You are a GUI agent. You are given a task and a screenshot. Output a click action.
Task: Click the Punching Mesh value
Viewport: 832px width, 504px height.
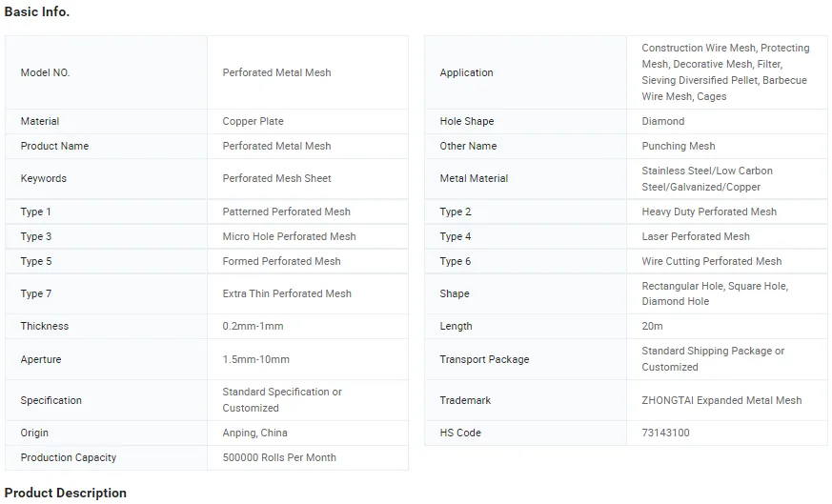678,146
